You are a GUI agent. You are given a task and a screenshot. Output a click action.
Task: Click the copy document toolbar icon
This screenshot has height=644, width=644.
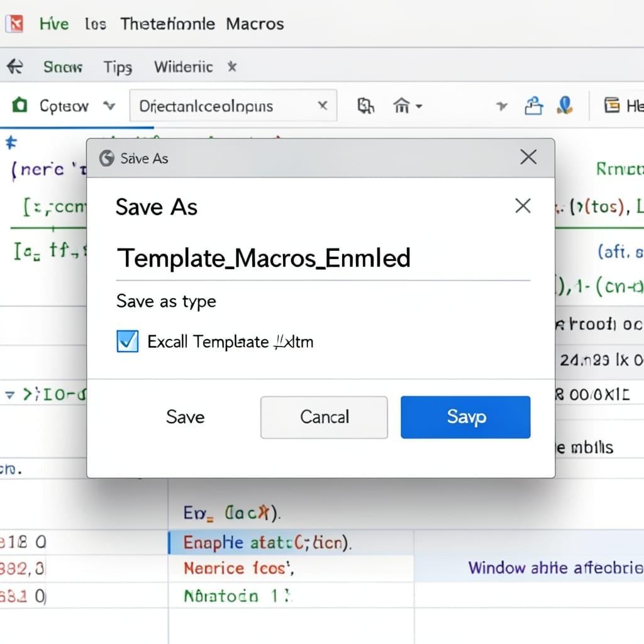(x=365, y=106)
